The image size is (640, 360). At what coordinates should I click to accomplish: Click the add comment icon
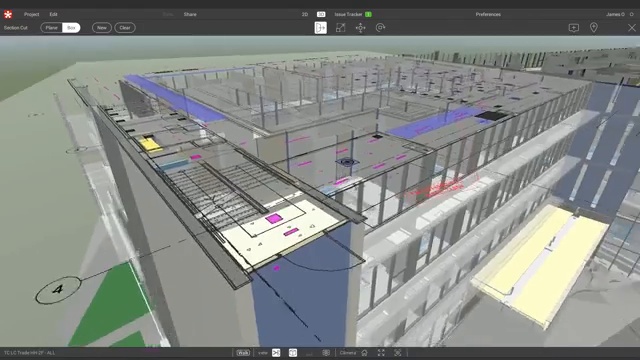point(573,28)
